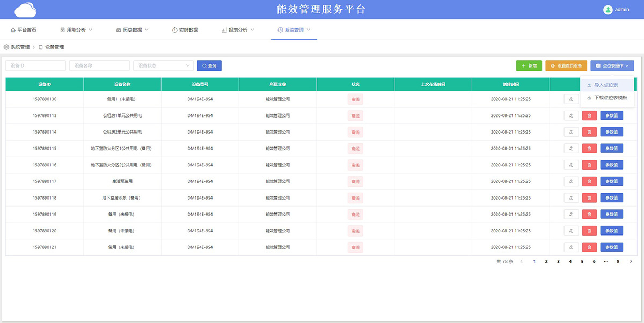
Task: Open 参数值 for device 1597890118
Action: (x=611, y=198)
